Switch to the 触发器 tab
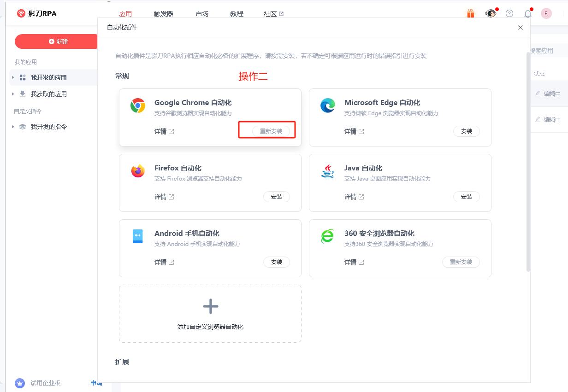The width and height of the screenshot is (568, 392). pos(164,14)
